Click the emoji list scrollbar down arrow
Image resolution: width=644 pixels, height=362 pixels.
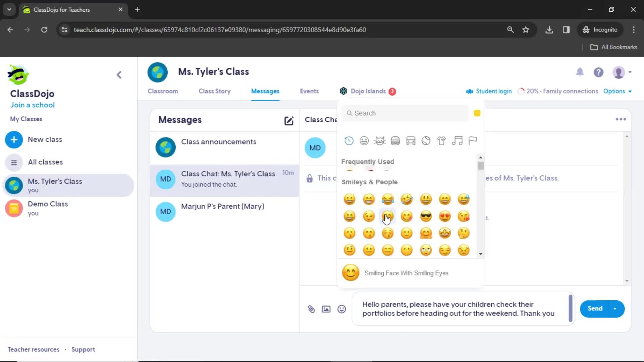tap(481, 254)
